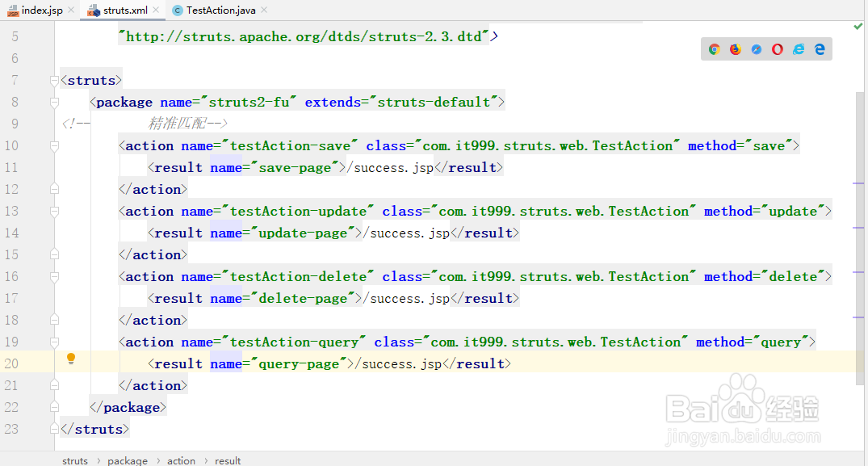Close the TestAction.java tab
This screenshot has height=466, width=868.
tap(264, 10)
